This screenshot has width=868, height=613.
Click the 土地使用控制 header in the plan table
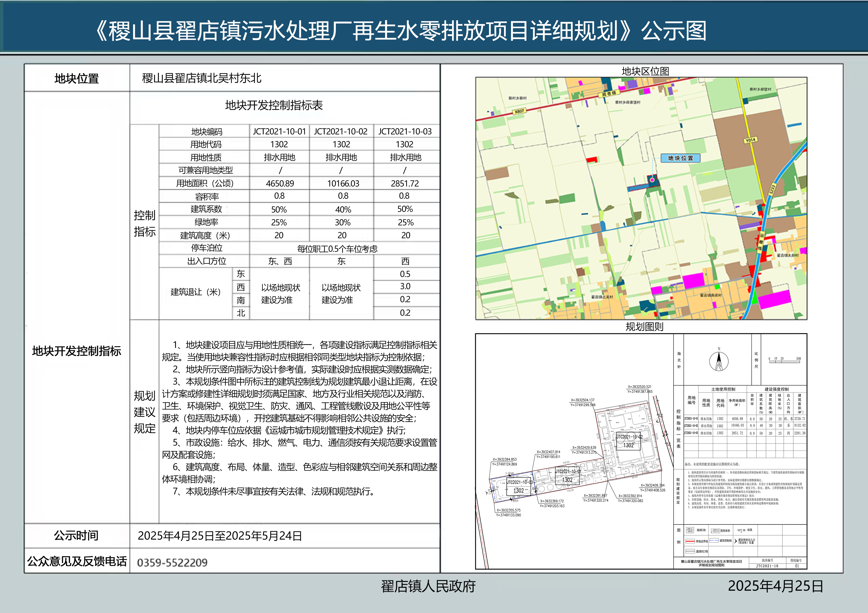coord(723,389)
